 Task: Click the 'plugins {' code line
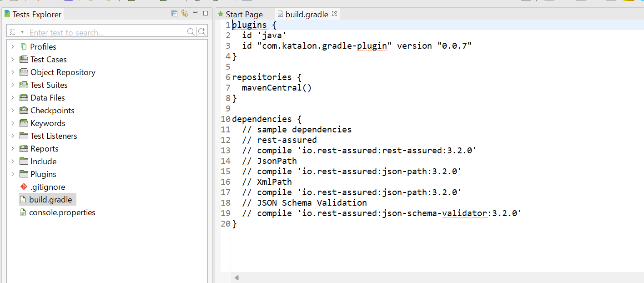click(254, 25)
